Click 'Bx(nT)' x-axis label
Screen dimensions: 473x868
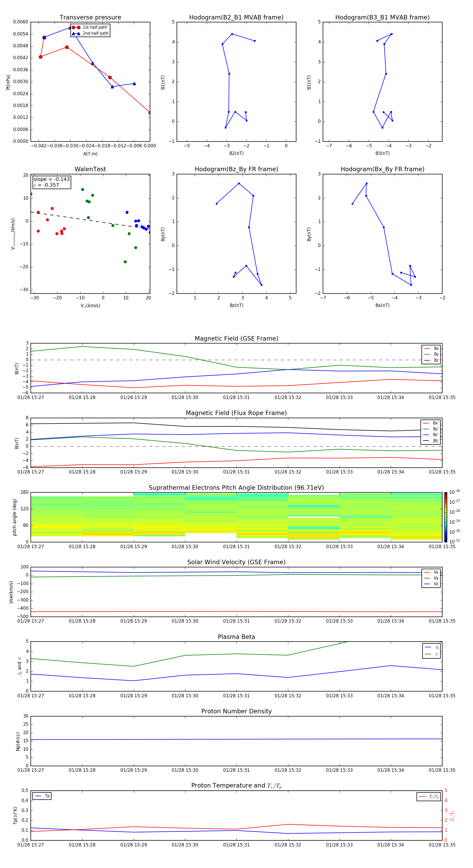[382, 305]
